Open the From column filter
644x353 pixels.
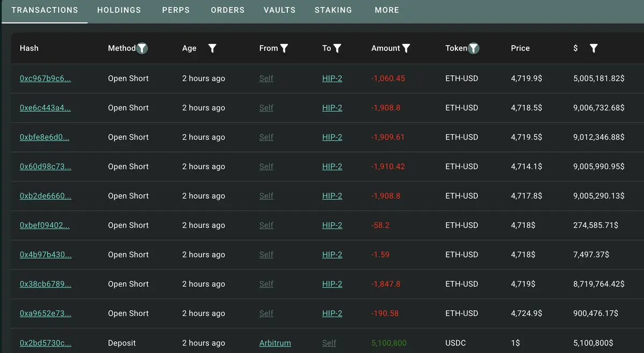click(284, 48)
